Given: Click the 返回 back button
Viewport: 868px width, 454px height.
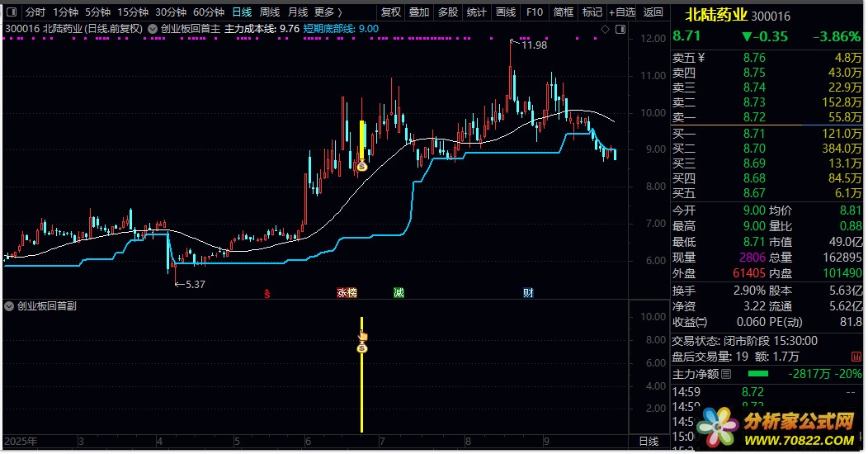Looking at the screenshot, I should tap(653, 12).
